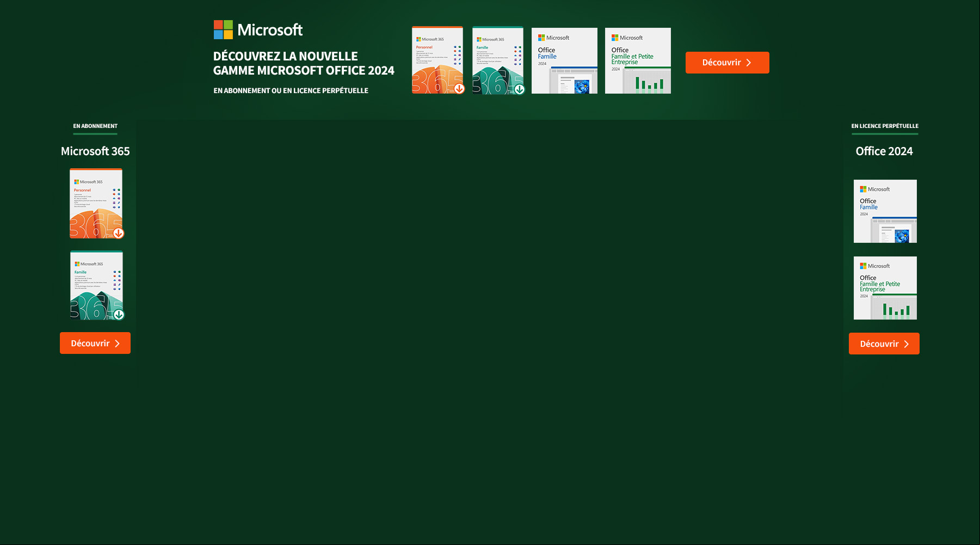Image resolution: width=980 pixels, height=545 pixels.
Task: Click the top banner Découvrir button
Action: coord(727,63)
